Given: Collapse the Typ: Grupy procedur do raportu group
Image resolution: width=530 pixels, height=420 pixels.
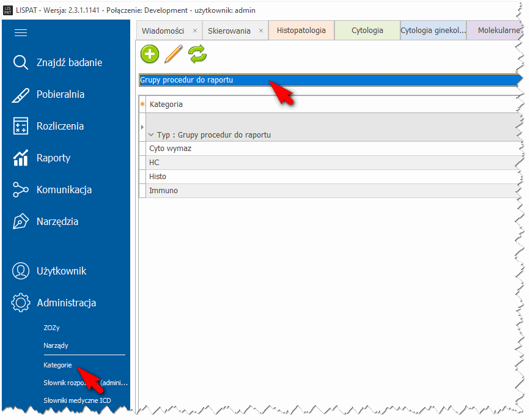Looking at the screenshot, I should [152, 135].
